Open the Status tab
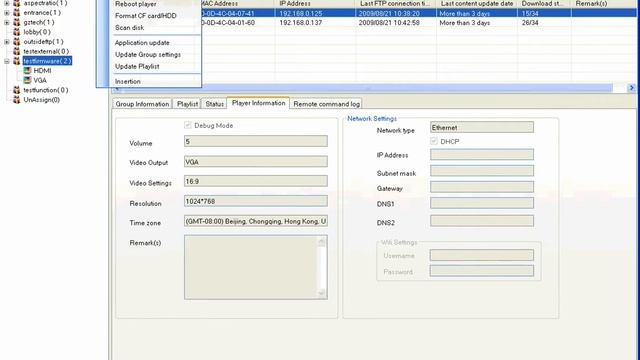 [215, 104]
